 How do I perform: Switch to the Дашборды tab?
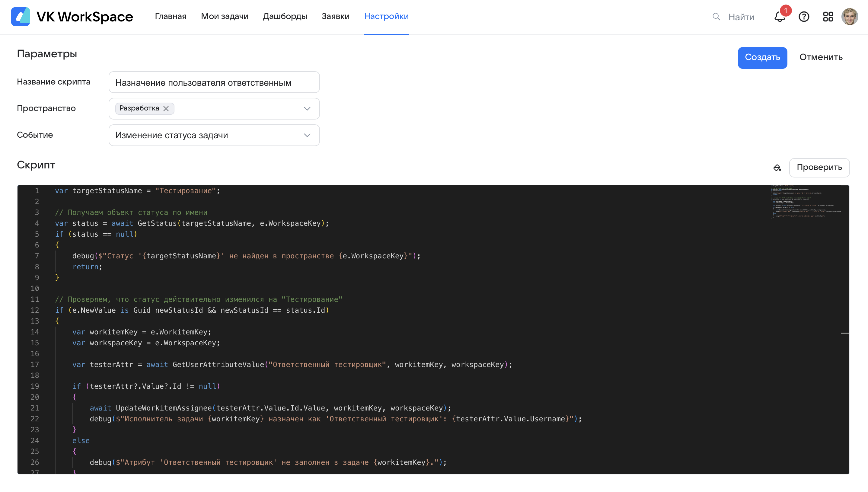coord(285,16)
